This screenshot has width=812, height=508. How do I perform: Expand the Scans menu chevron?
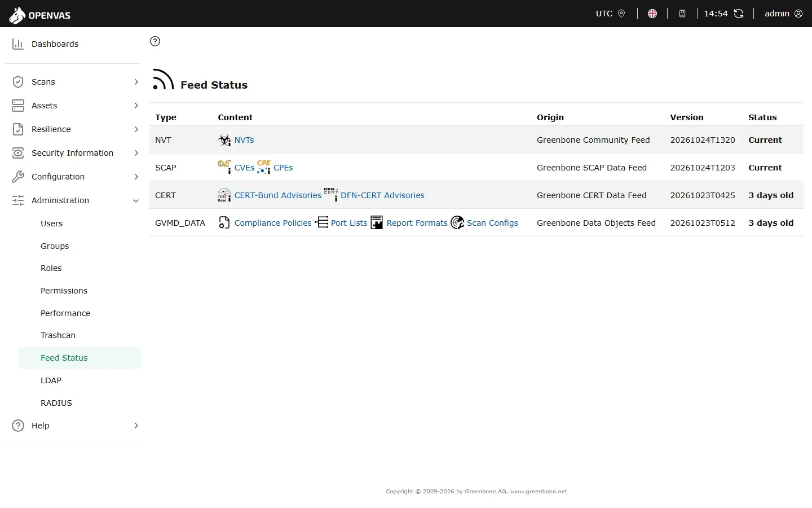tap(136, 82)
